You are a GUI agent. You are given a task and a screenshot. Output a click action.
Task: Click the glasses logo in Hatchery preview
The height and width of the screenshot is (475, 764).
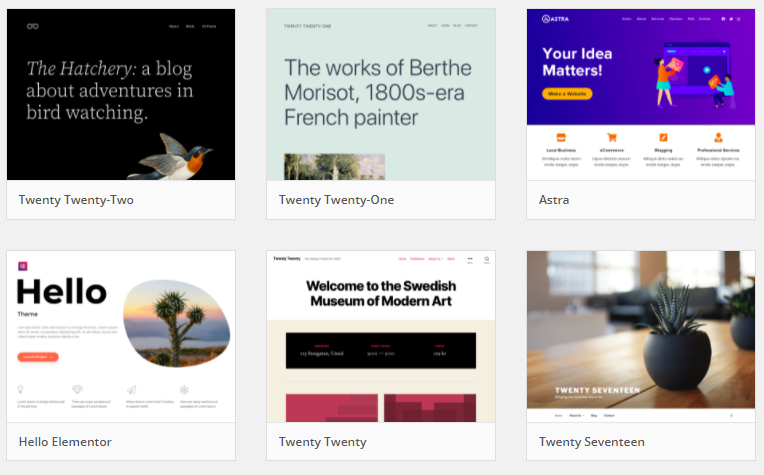click(33, 26)
